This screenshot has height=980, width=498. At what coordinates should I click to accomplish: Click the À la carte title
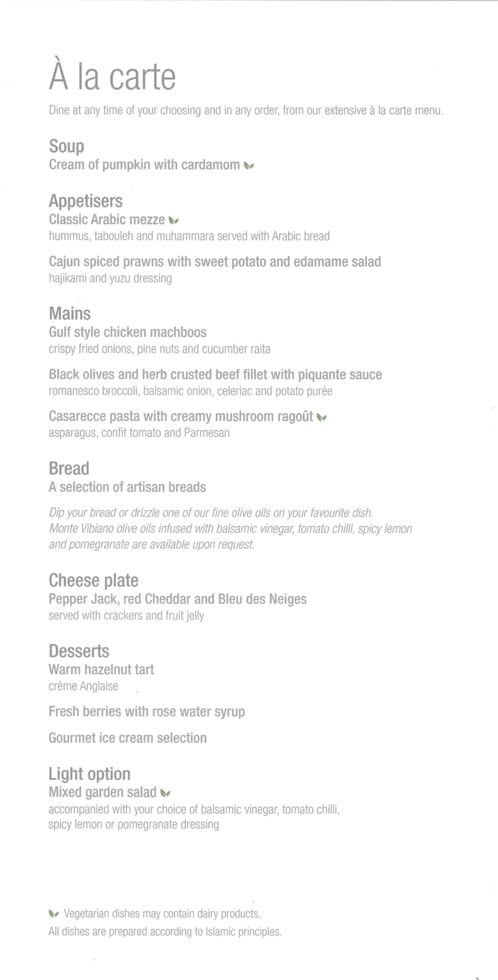click(x=112, y=77)
